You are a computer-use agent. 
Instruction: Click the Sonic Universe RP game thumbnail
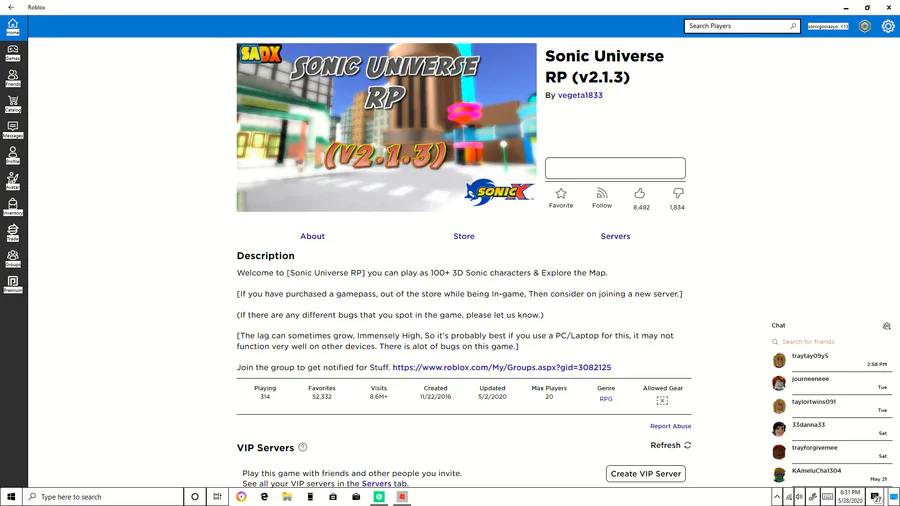[386, 127]
